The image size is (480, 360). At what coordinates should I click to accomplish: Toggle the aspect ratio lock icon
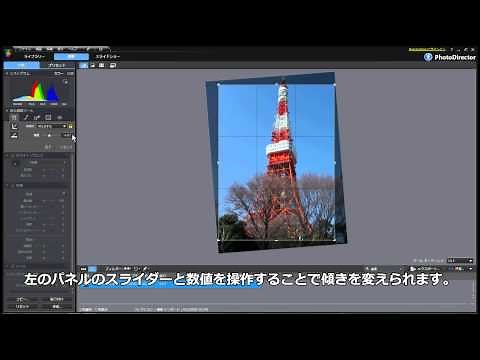70,126
